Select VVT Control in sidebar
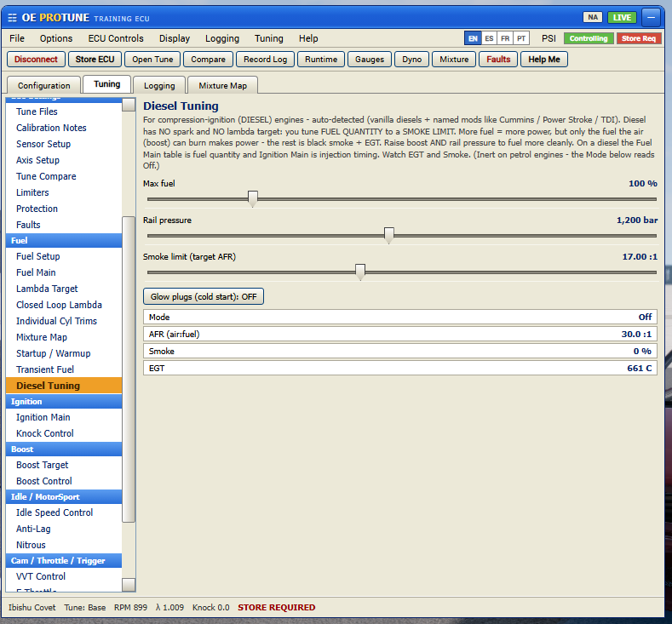This screenshot has width=672, height=624. click(64, 576)
